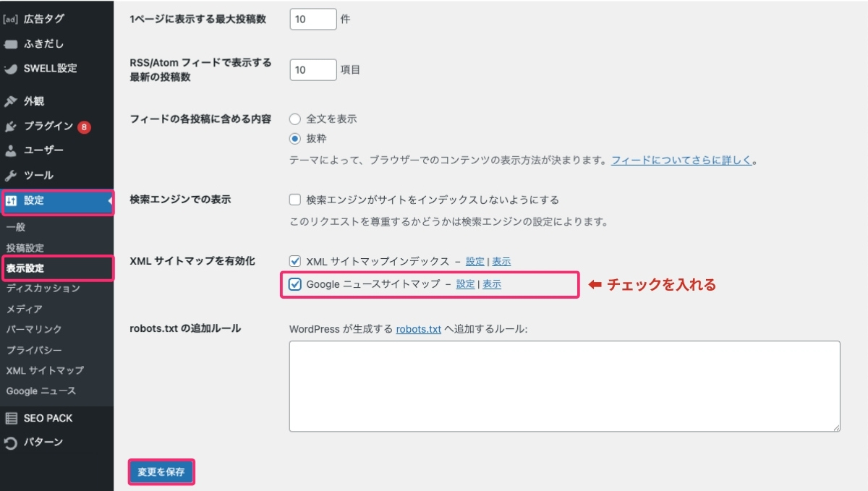
Task: Open the Google ニュース settings page
Action: coord(35,391)
